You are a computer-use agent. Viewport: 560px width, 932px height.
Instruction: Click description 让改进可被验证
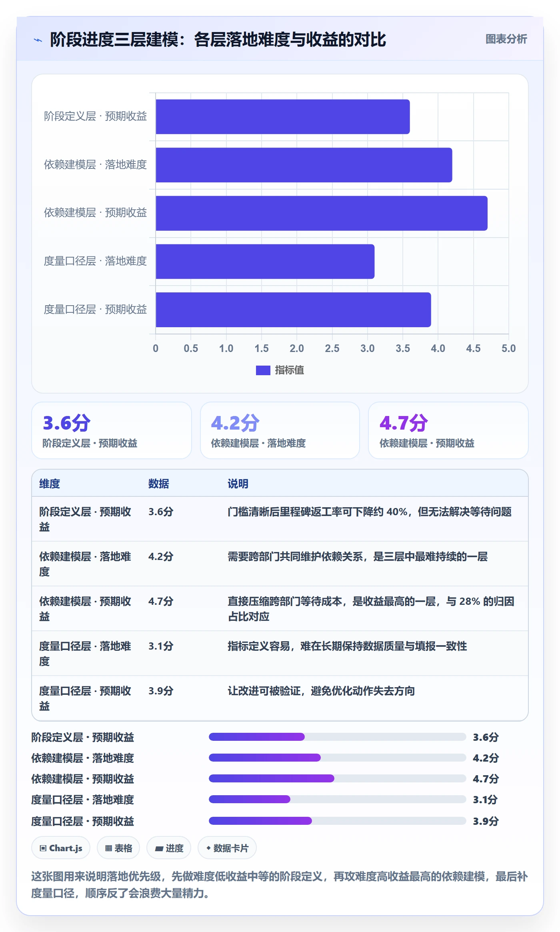point(321,691)
